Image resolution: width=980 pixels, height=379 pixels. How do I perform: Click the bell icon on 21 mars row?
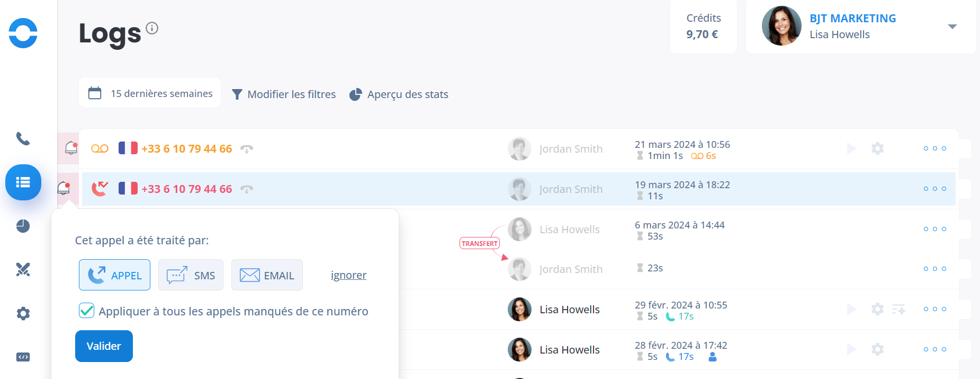[71, 148]
